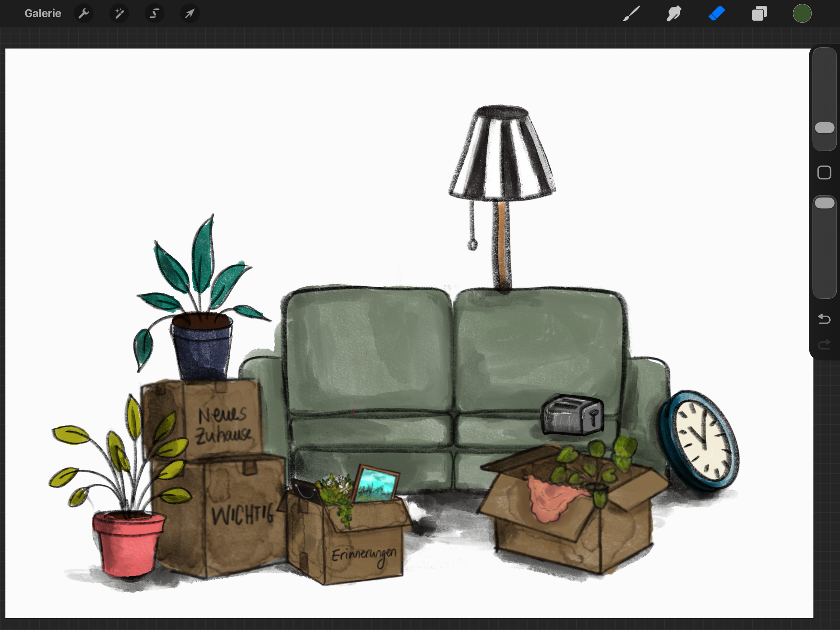This screenshot has width=840, height=630.
Task: Open the Layers panel
Action: coord(759,13)
